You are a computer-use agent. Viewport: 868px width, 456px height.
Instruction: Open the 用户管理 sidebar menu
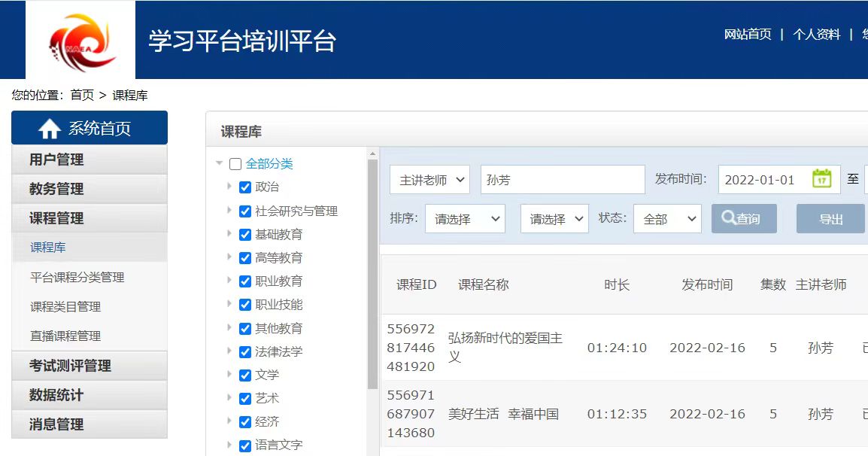(x=89, y=160)
